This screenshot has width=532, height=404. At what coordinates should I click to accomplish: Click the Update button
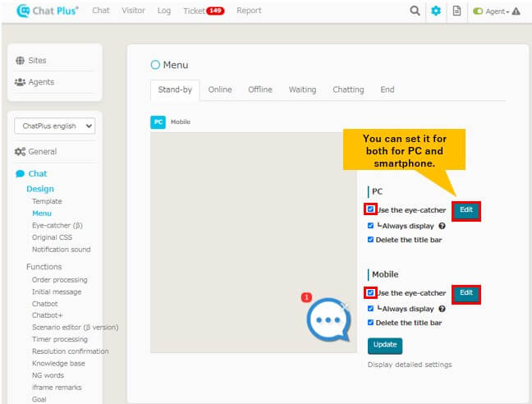pyautogui.click(x=385, y=346)
